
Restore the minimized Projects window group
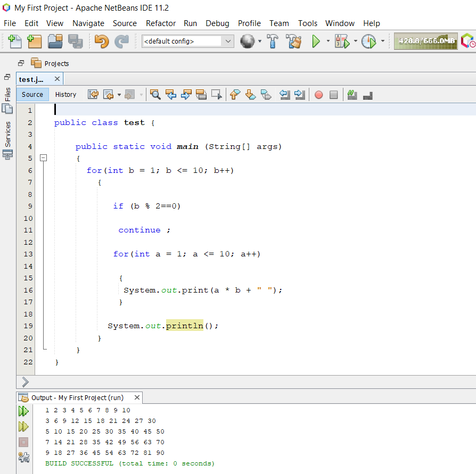point(21,63)
